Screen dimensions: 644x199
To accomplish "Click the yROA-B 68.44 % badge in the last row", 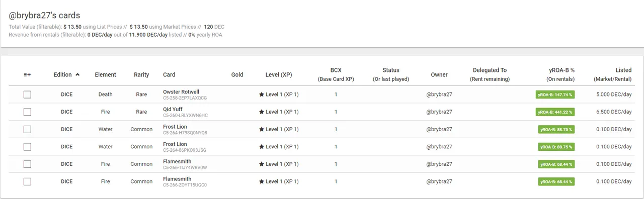I will tap(556, 181).
